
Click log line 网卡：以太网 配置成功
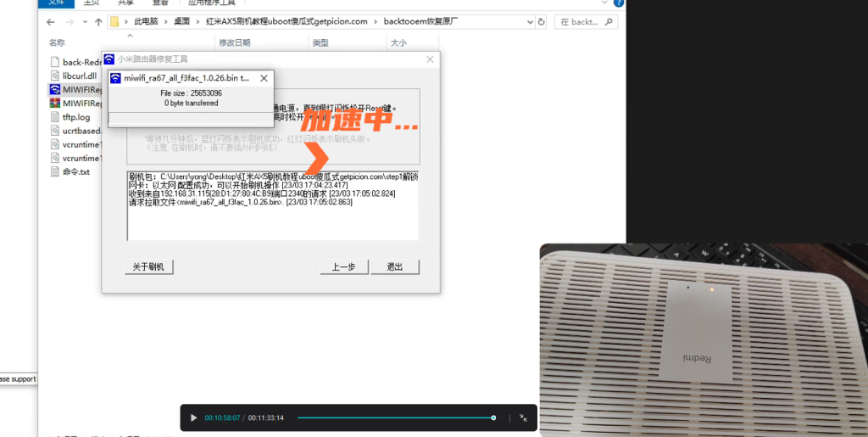pyautogui.click(x=238, y=185)
